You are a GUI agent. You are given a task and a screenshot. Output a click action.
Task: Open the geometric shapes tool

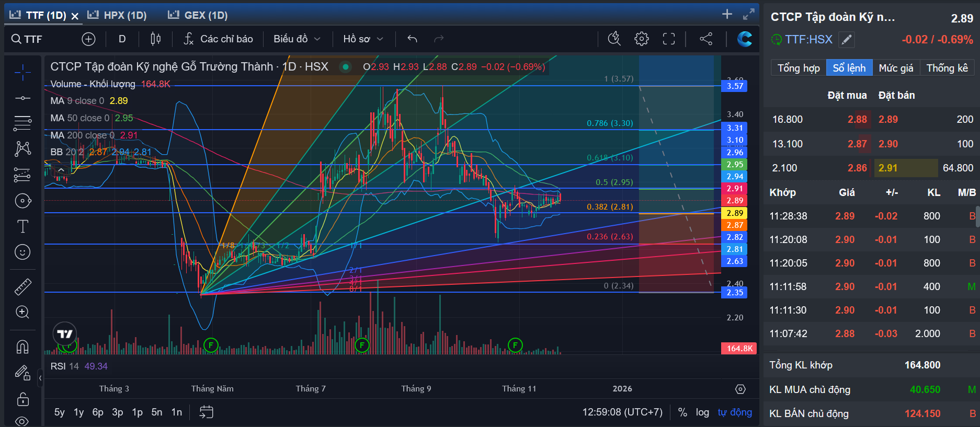(x=22, y=201)
